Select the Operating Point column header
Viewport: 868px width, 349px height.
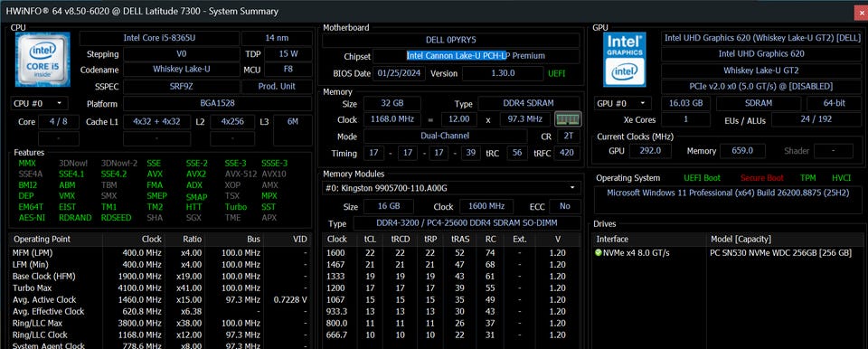[56, 240]
